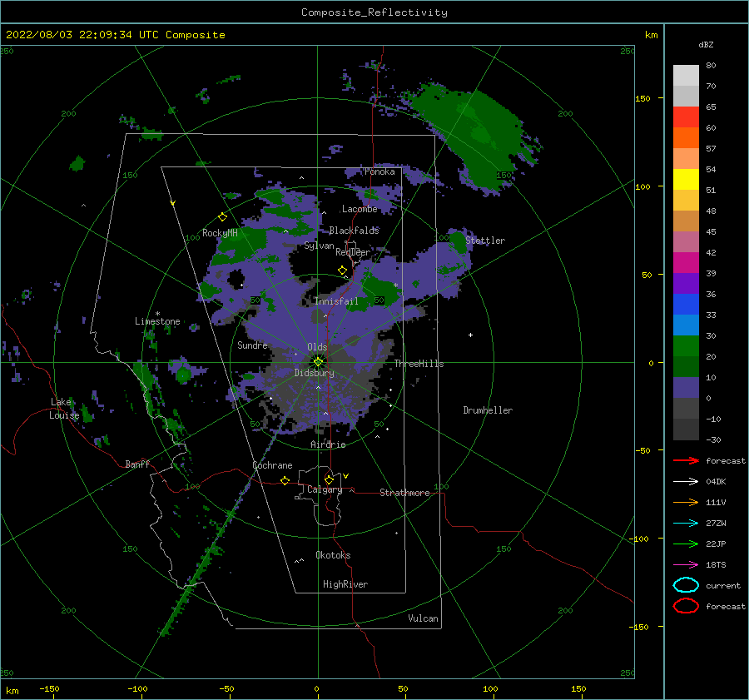Click the yellow diamond marker near RockyMH
Viewport: 749px width, 700px height.
tap(222, 216)
